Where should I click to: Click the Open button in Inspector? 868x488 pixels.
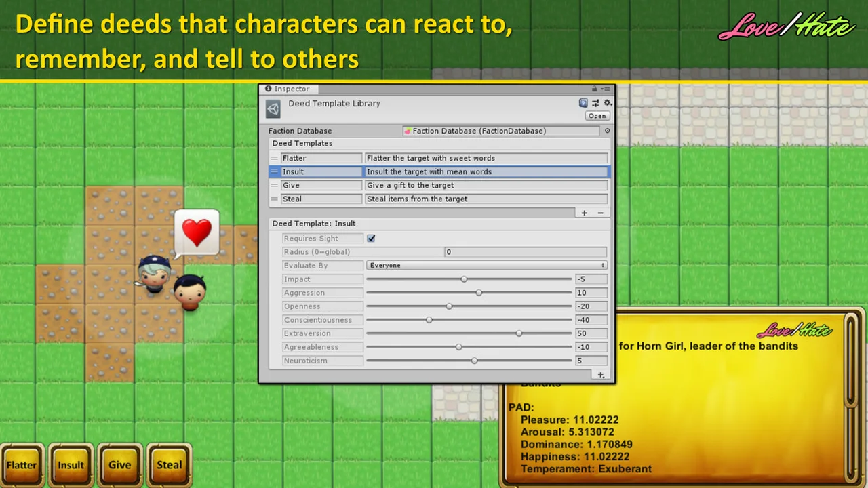click(x=597, y=116)
